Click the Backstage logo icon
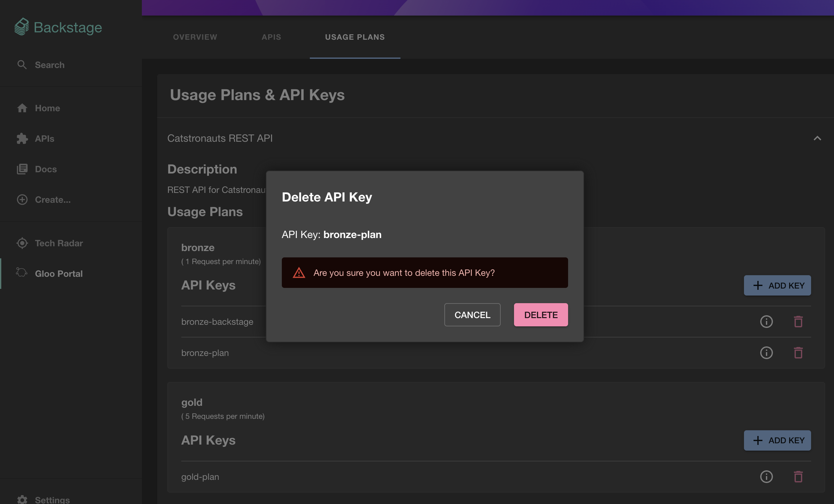Viewport: 834px width, 504px height. point(22,27)
